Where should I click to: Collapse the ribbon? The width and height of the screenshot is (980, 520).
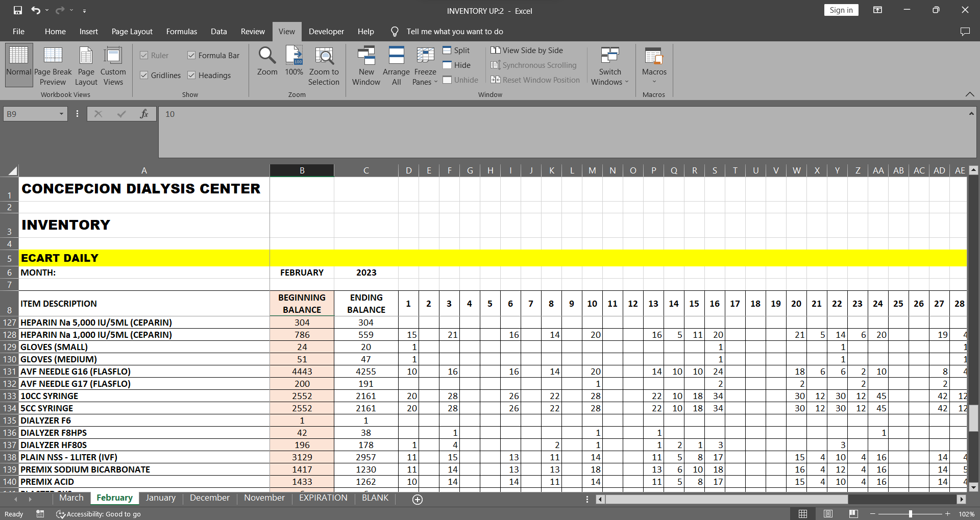click(970, 94)
